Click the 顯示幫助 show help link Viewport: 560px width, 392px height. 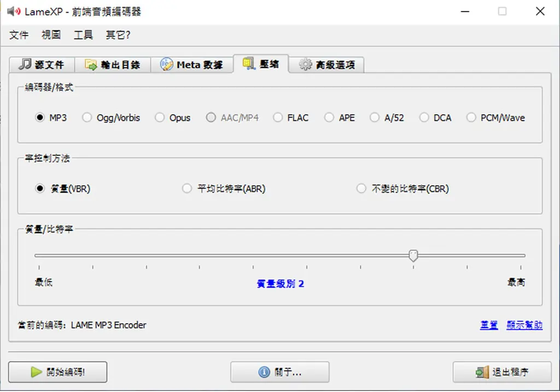(524, 325)
